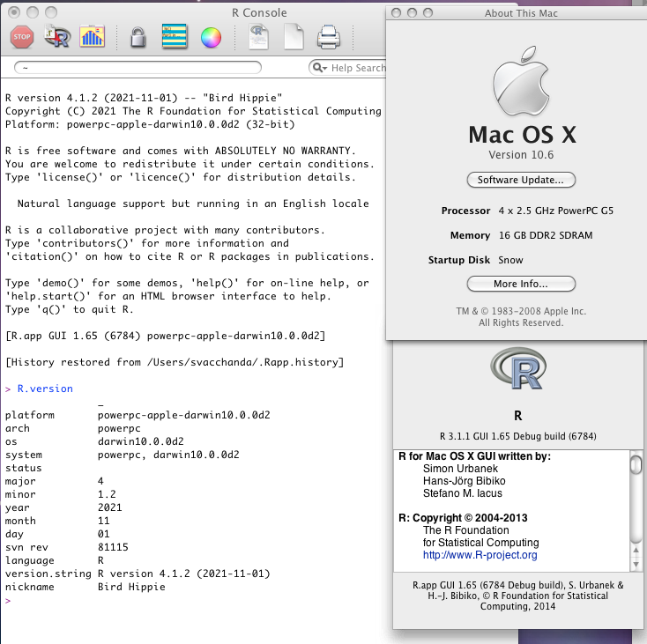
Task: Open the source script R icon
Action: tap(57, 37)
